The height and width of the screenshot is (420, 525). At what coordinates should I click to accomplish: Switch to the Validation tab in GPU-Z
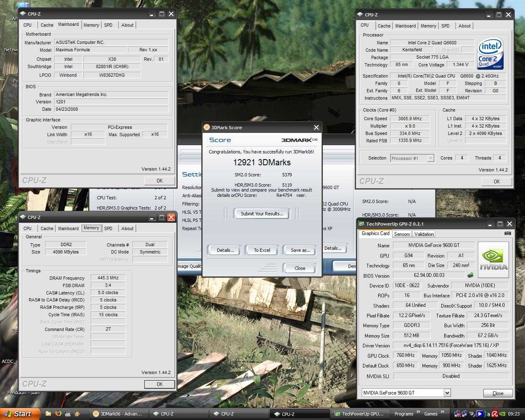[x=424, y=234]
